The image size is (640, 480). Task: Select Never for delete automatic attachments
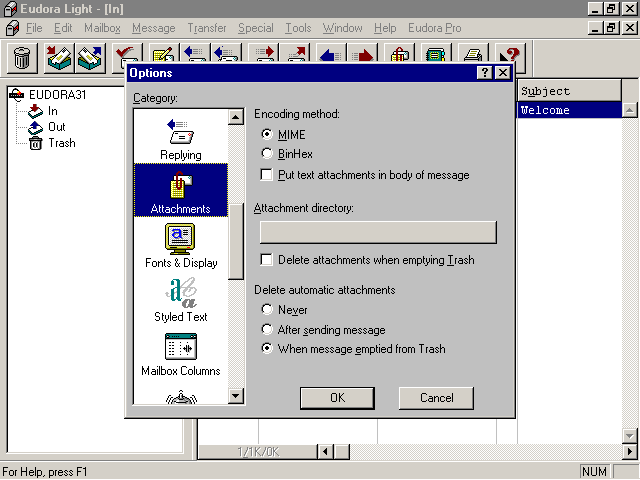point(267,309)
